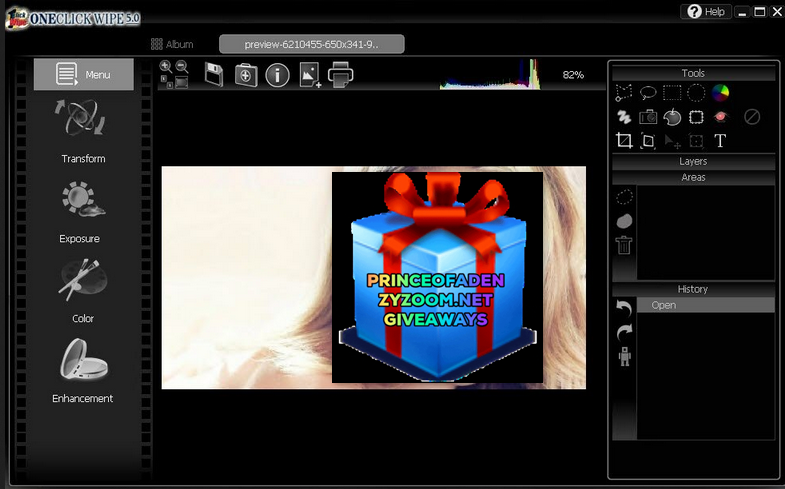This screenshot has height=489, width=785.
Task: Select the red-eye removal tool
Action: pyautogui.click(x=720, y=117)
